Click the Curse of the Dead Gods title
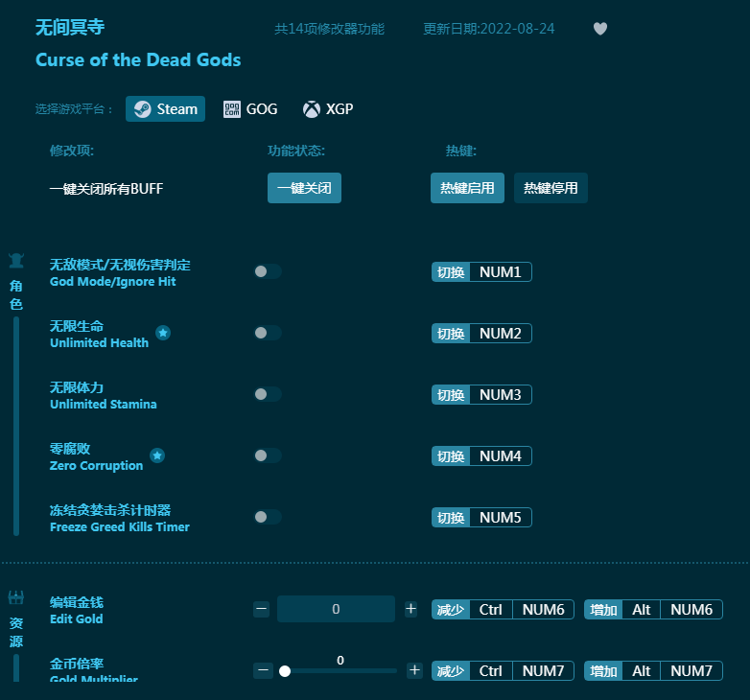The height and width of the screenshot is (700, 750). point(138,60)
